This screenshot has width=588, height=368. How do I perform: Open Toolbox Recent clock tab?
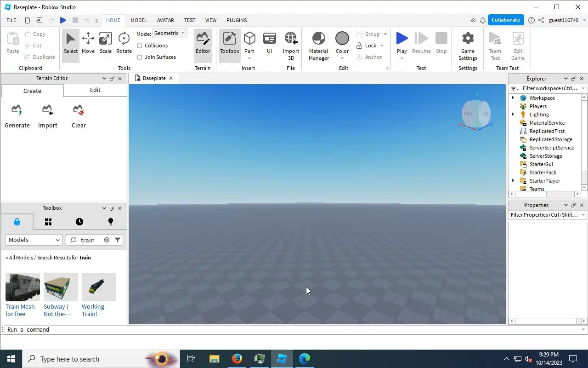(79, 222)
